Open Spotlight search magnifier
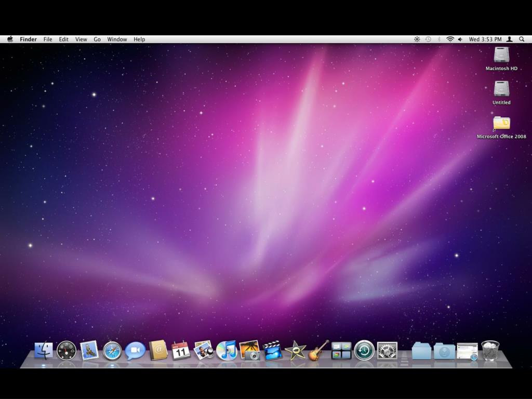The width and height of the screenshot is (532, 399). click(522, 39)
